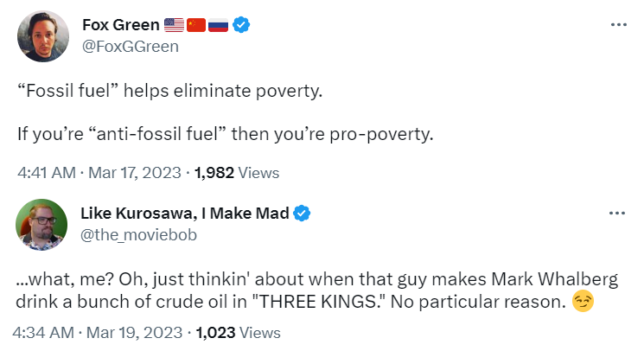Open Fox Green's profile picture
Screen dimensions: 644x351
click(43, 36)
